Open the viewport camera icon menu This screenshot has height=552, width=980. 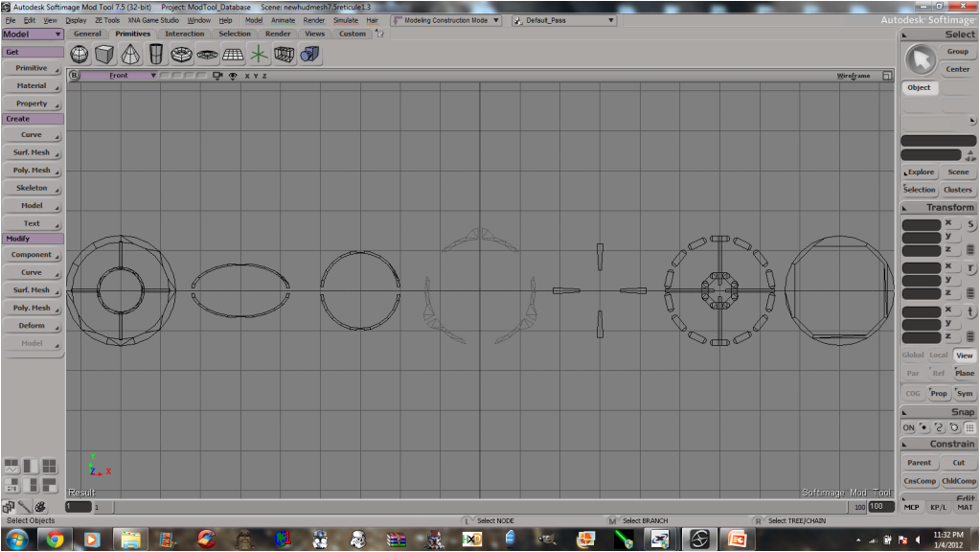click(217, 76)
